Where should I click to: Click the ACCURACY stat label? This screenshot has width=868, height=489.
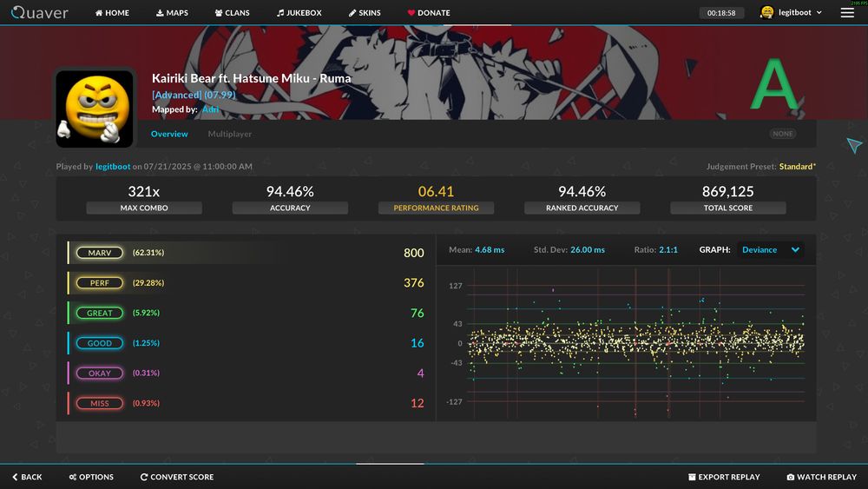pos(290,208)
